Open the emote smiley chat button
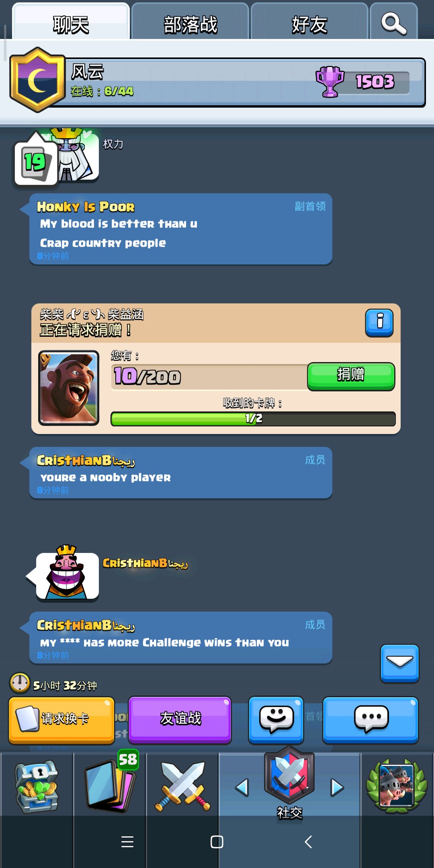This screenshot has width=434, height=868. [276, 720]
